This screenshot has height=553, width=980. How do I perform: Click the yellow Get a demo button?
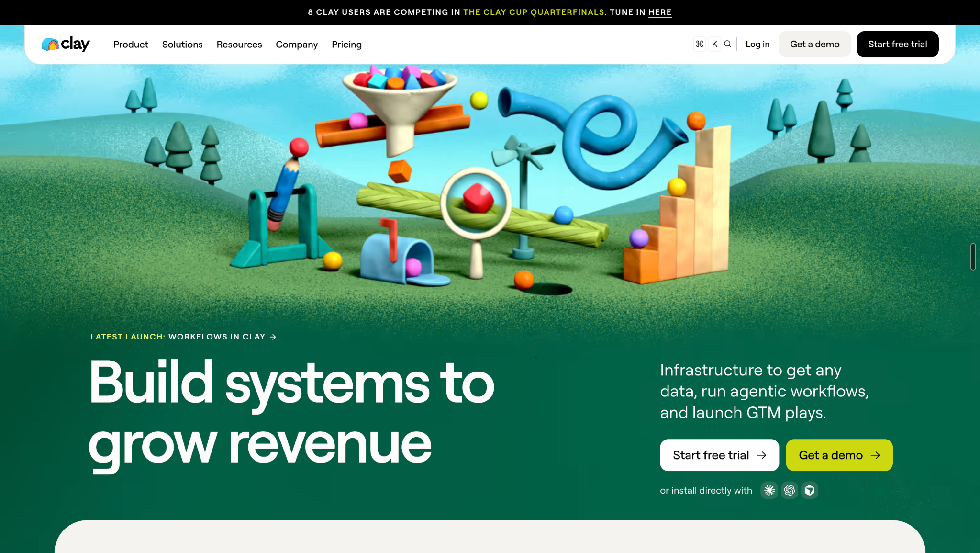tap(839, 455)
